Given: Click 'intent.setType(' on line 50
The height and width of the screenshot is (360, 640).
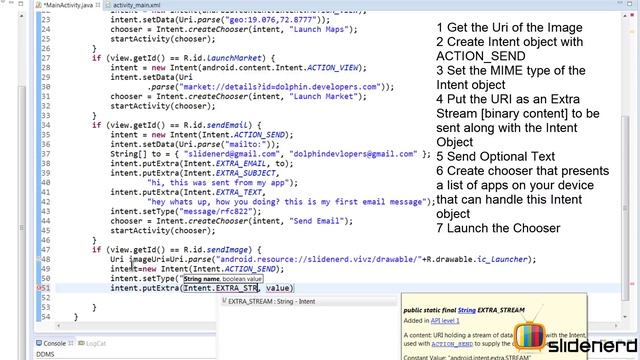Looking at the screenshot, I should click(144, 279).
